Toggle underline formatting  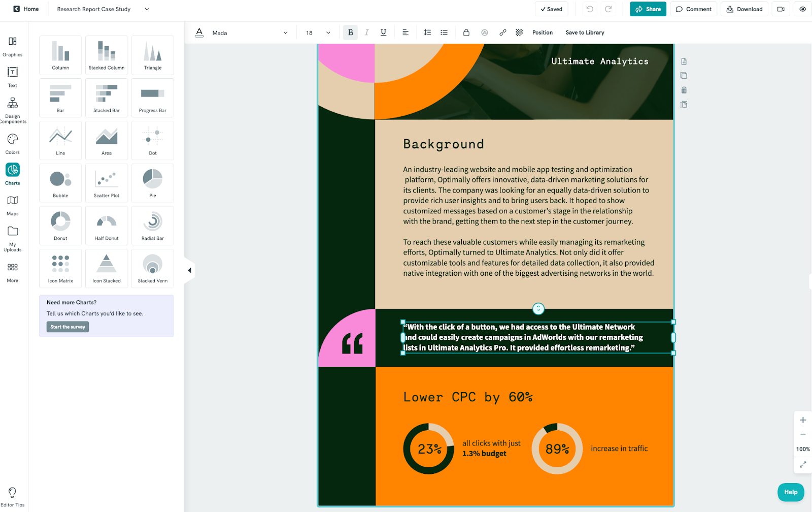[384, 33]
